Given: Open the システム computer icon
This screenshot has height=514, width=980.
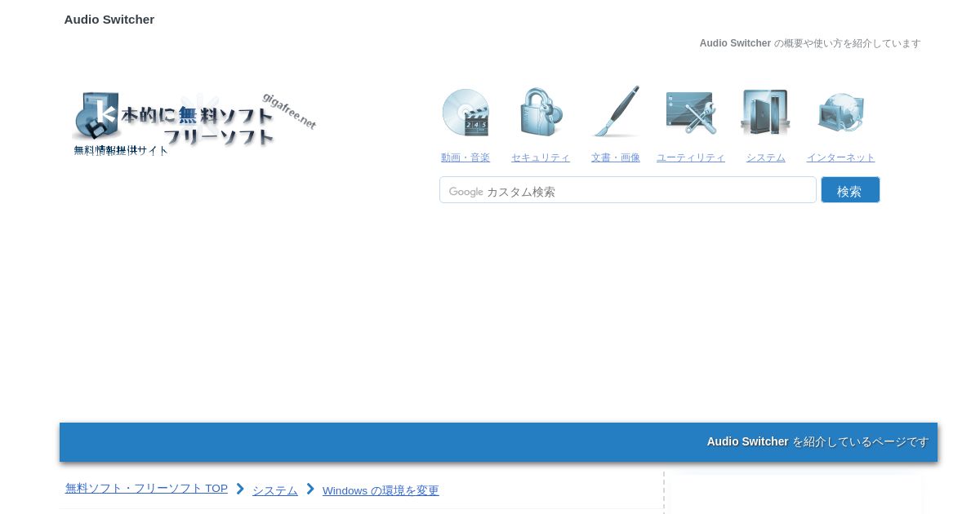Looking at the screenshot, I should (x=765, y=112).
